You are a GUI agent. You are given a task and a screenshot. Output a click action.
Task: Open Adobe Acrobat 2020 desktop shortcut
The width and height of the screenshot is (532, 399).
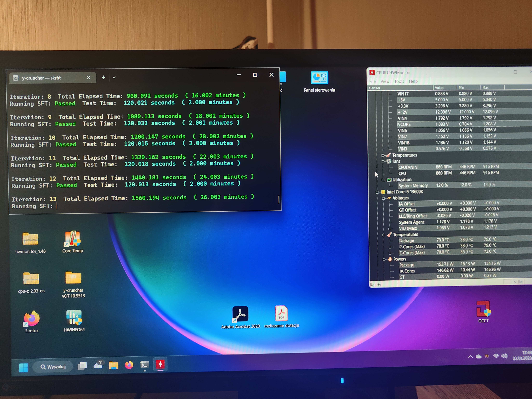[241, 317]
